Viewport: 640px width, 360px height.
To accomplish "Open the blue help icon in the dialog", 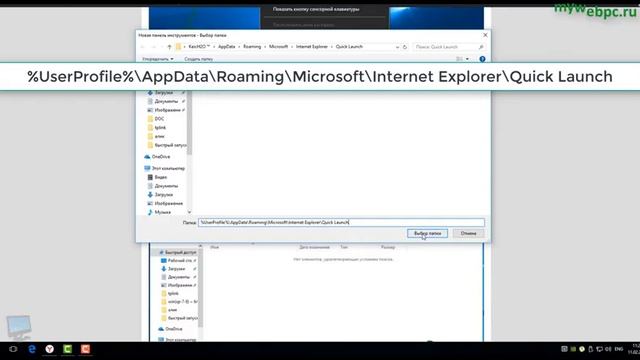I will point(482,59).
